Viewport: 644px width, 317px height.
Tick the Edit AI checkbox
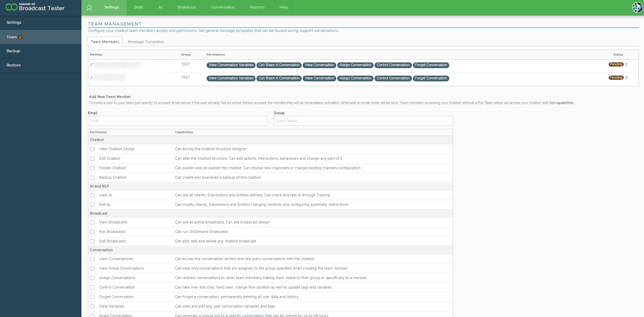click(92, 205)
